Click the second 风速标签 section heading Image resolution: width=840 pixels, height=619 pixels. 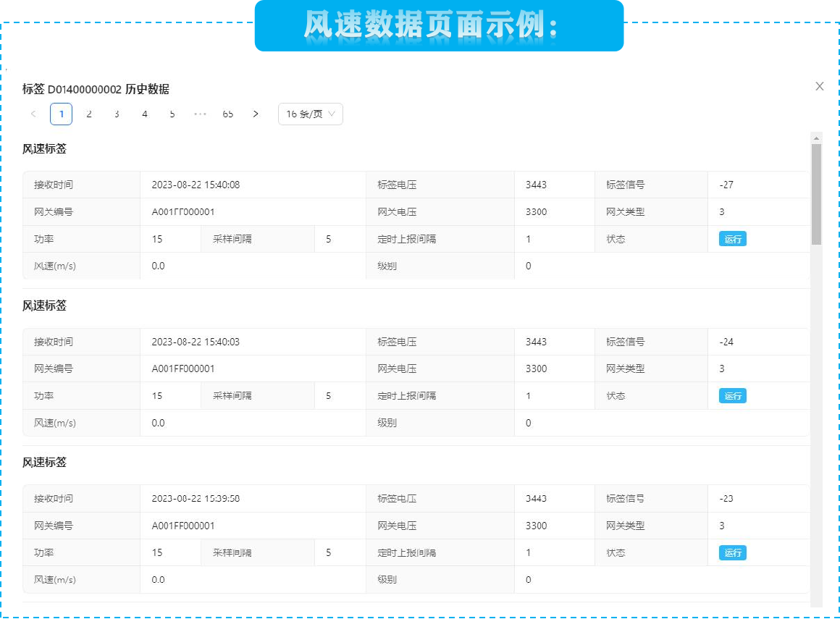click(44, 306)
